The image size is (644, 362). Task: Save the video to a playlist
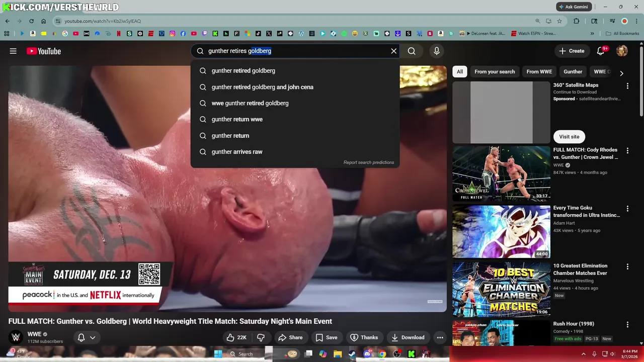(x=326, y=337)
